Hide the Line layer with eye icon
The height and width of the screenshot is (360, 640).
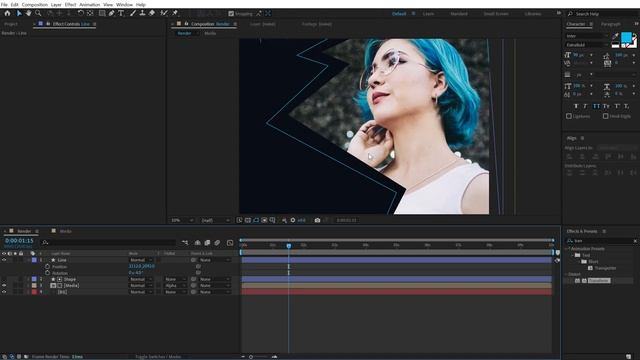[4, 260]
